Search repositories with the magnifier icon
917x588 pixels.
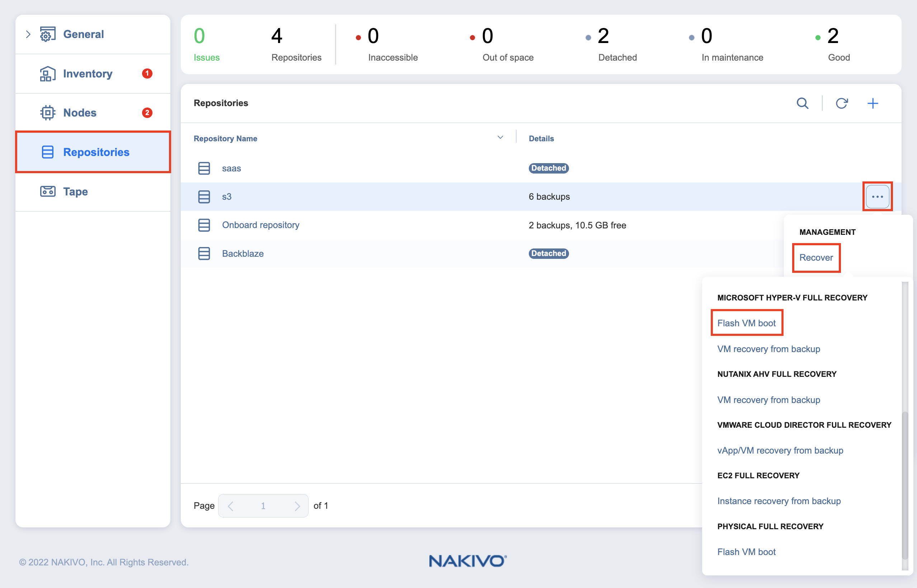tap(802, 103)
